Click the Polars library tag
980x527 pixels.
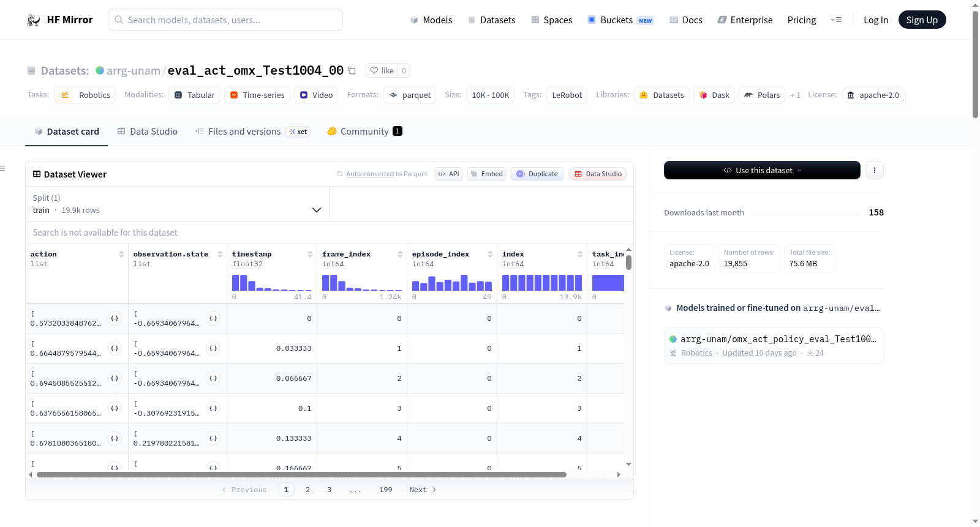click(x=762, y=95)
